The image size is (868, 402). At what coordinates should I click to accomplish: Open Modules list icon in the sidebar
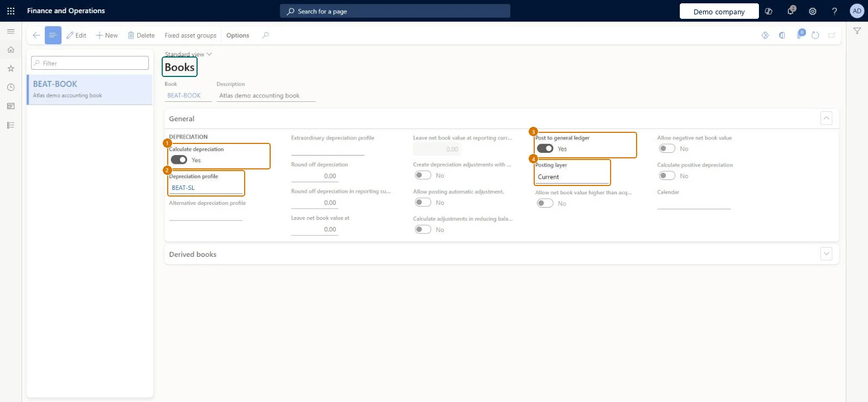(11, 125)
